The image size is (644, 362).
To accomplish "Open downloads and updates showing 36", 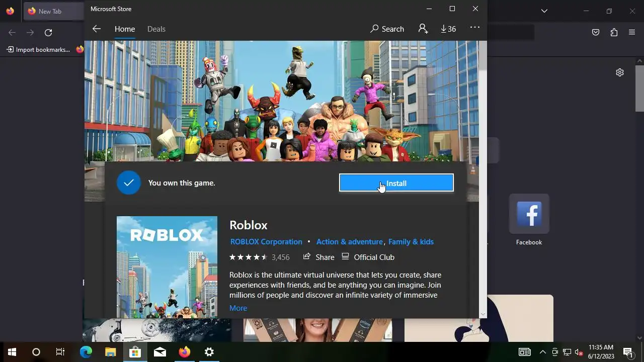I will pyautogui.click(x=448, y=29).
